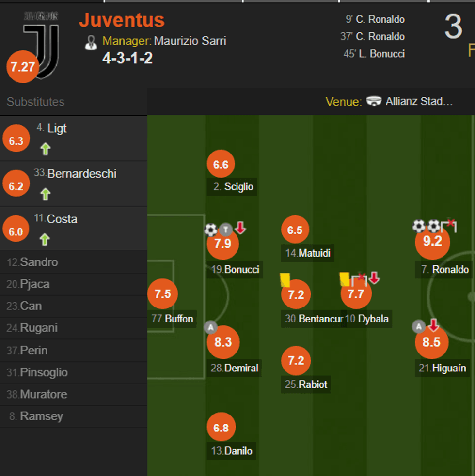Click manager name Maurizio Sarri
Screen dimensions: 475x476
190,41
